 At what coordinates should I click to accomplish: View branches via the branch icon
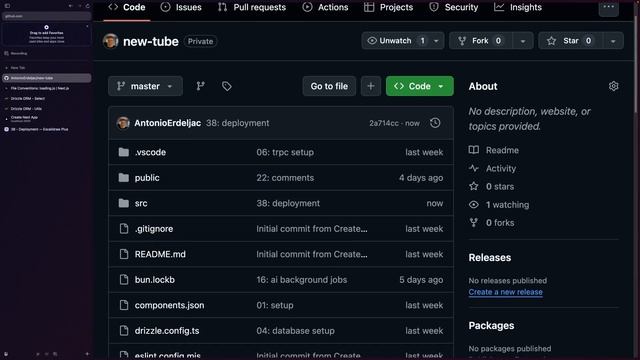200,86
